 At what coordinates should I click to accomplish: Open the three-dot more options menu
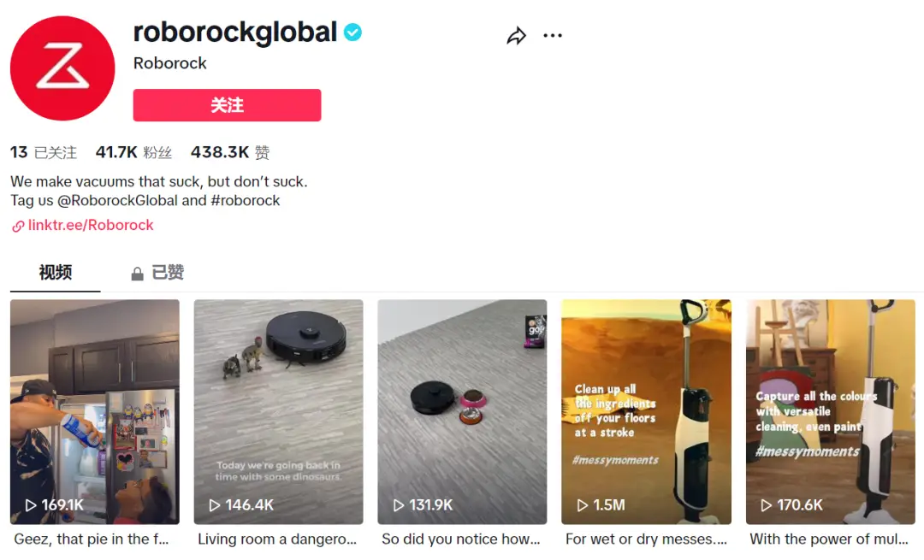(x=553, y=36)
